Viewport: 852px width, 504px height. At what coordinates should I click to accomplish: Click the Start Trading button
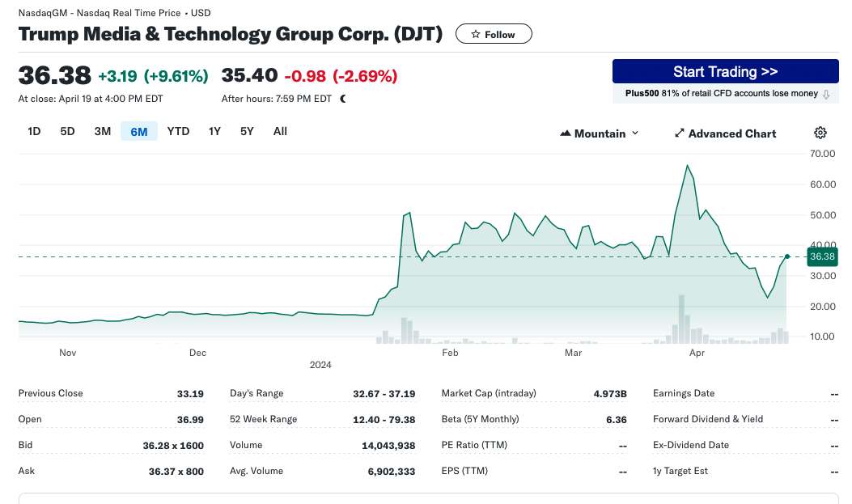coord(726,71)
